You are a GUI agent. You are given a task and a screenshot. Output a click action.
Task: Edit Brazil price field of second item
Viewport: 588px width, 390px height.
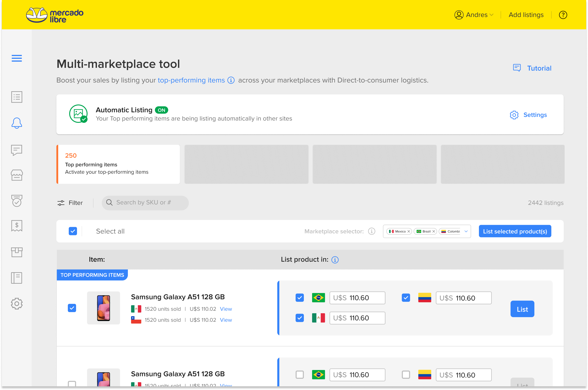point(357,375)
